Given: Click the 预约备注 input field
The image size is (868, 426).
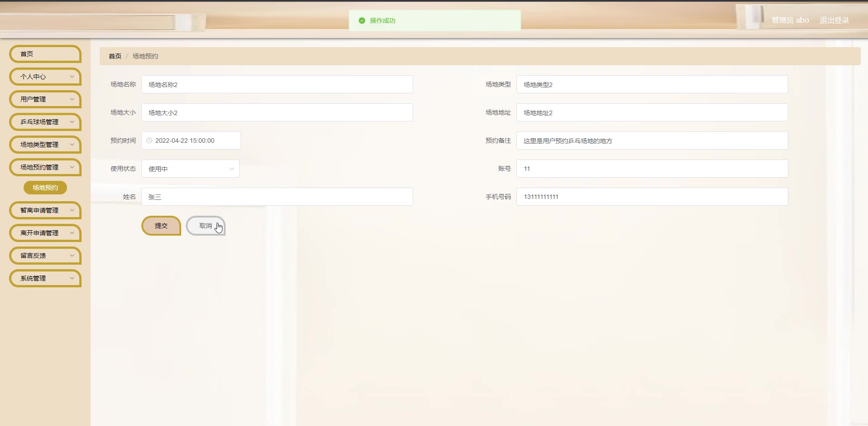Looking at the screenshot, I should [652, 140].
